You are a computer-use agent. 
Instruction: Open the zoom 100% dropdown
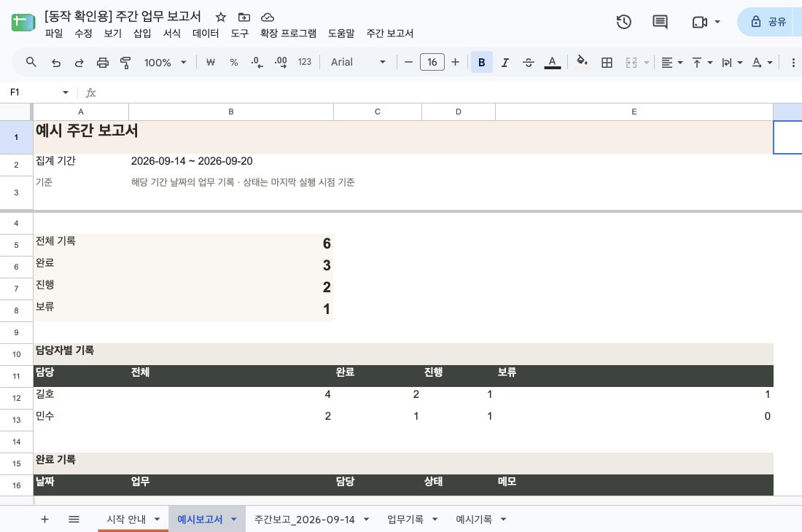point(165,63)
